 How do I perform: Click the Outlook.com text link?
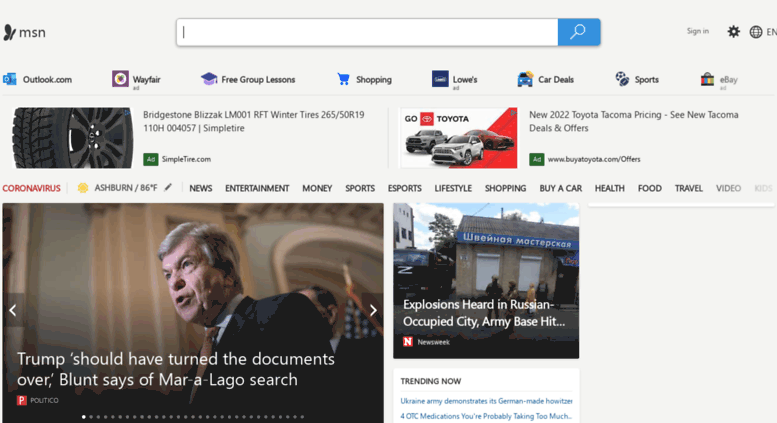pyautogui.click(x=47, y=79)
